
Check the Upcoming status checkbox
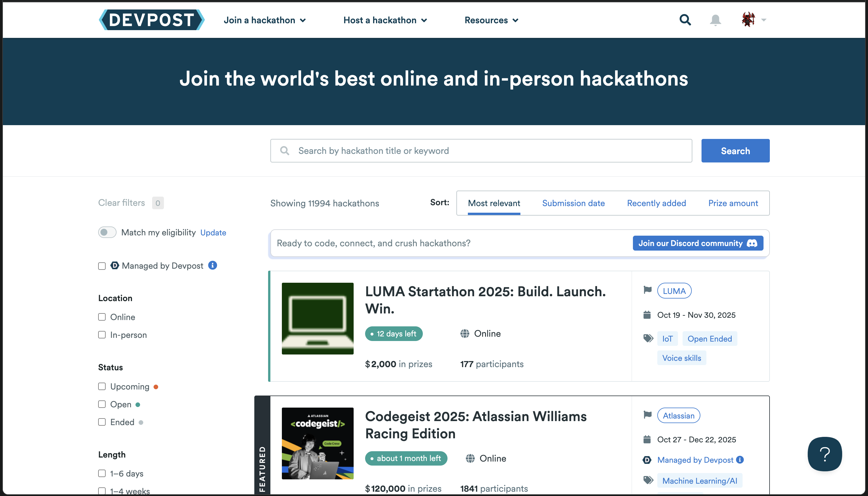(102, 386)
